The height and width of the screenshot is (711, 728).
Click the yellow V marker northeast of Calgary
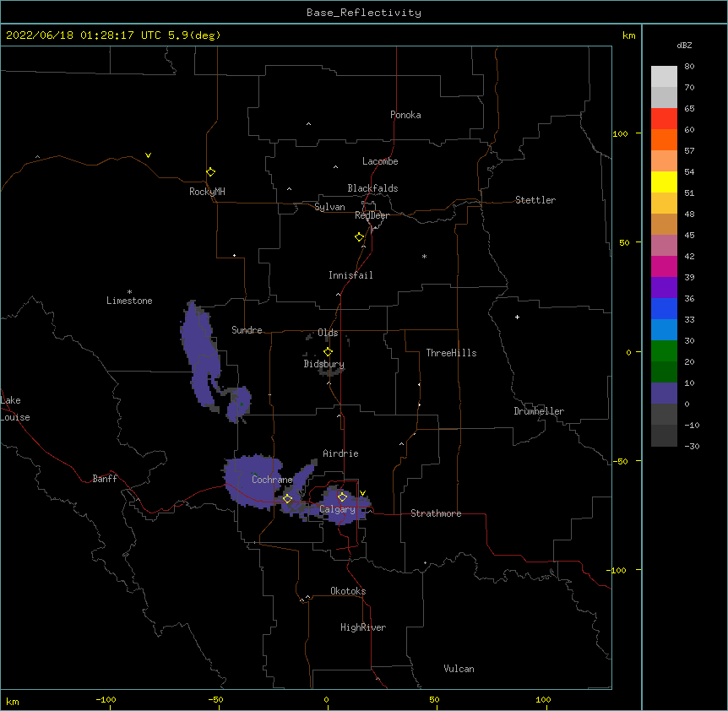tap(362, 493)
